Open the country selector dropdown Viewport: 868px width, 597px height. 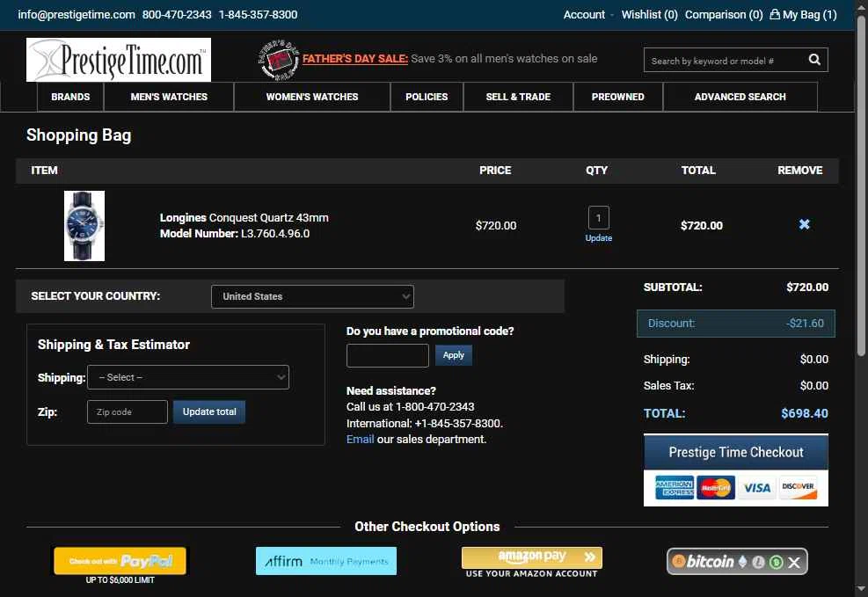(312, 296)
